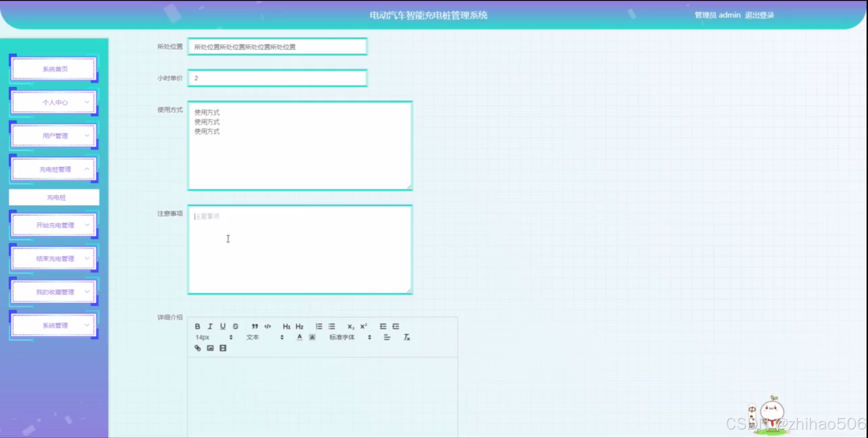The height and width of the screenshot is (438, 868).
Task: Open the 文本 heading style dropdown
Action: tap(265, 337)
